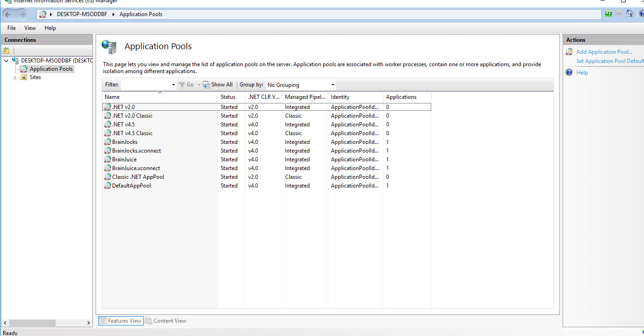Click the green refresh page icon
The height and width of the screenshot is (336, 644).
pyautogui.click(x=609, y=14)
